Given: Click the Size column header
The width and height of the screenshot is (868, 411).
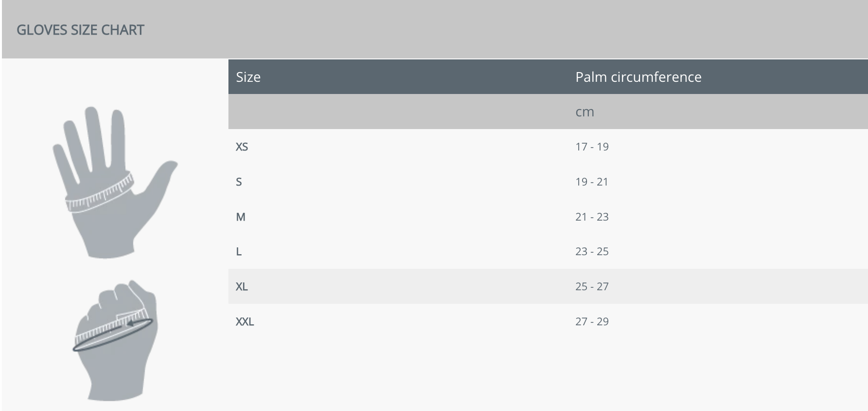Looking at the screenshot, I should pyautogui.click(x=248, y=77).
